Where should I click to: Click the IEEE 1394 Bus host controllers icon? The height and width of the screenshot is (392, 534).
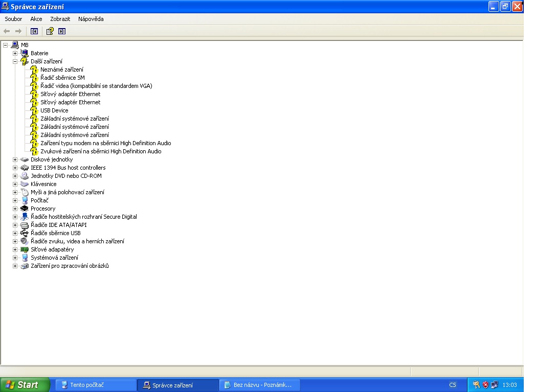[25, 168]
